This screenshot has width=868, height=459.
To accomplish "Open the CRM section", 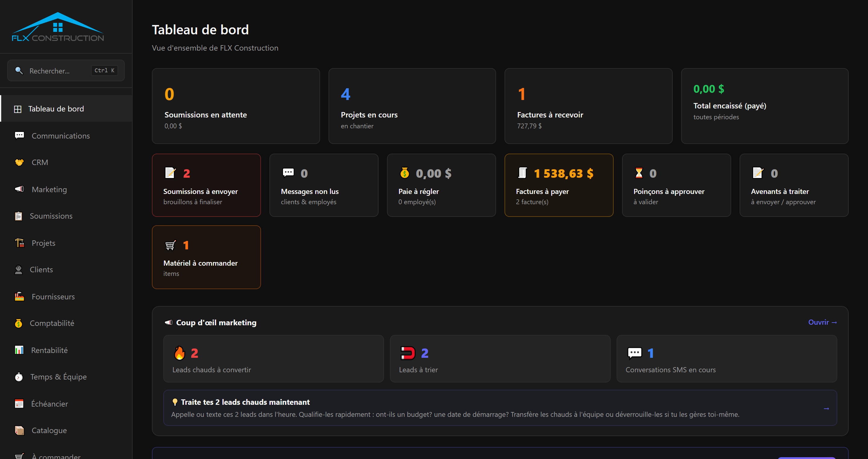I will [x=66, y=162].
